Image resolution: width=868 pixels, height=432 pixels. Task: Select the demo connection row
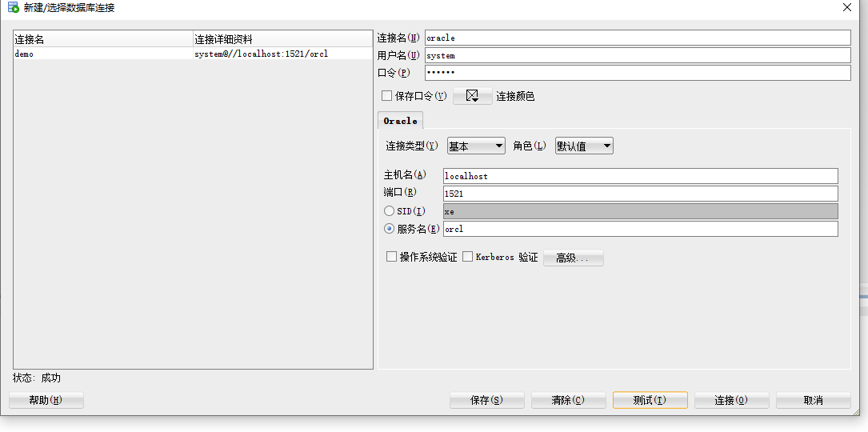click(x=193, y=54)
